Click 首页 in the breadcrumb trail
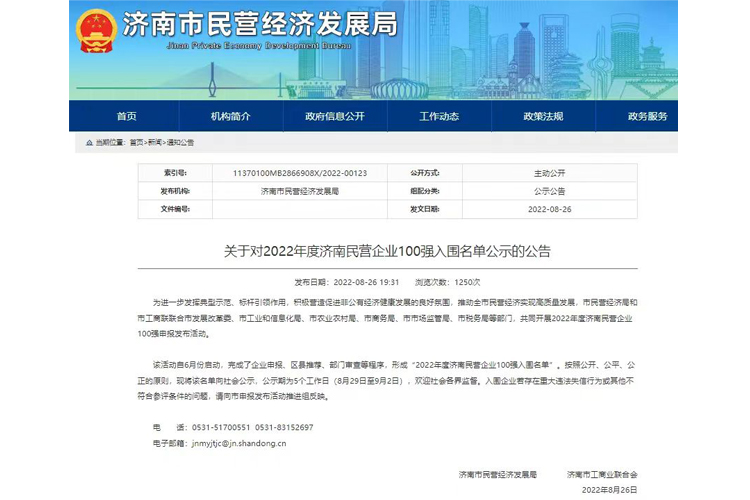The height and width of the screenshot is (500, 750). click(136, 143)
